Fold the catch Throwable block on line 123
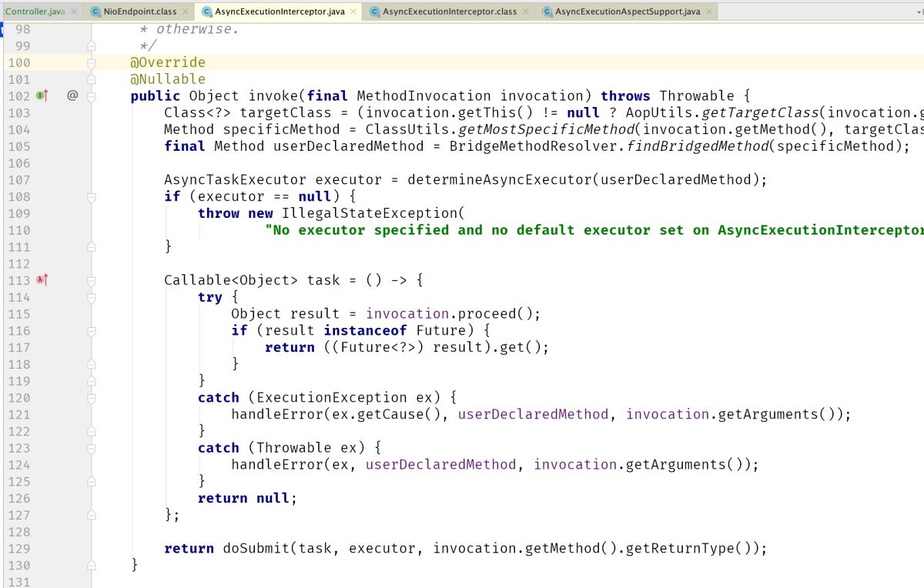 [x=92, y=448]
